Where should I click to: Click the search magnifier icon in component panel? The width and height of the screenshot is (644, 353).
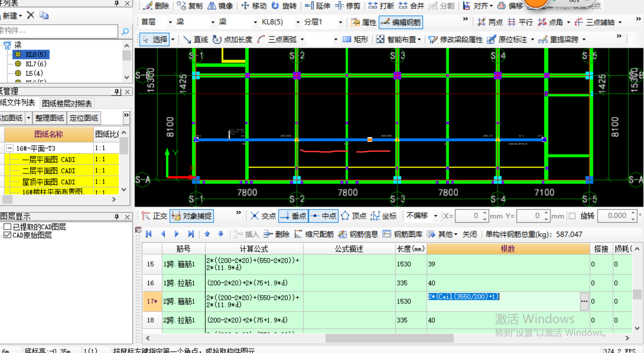point(125,31)
